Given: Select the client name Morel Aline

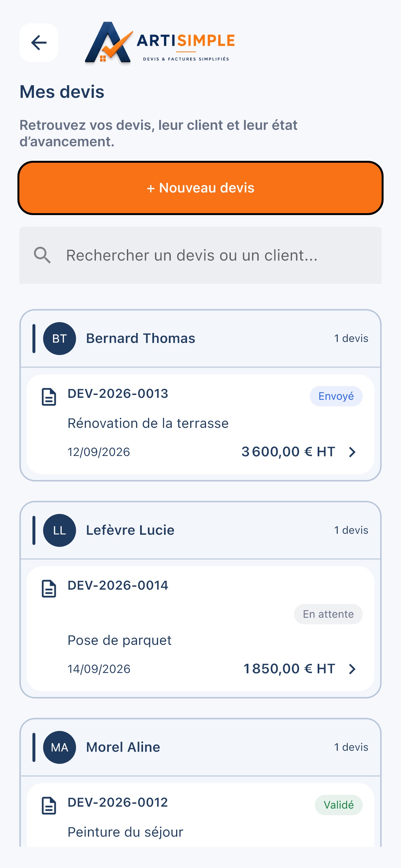Looking at the screenshot, I should point(123,747).
